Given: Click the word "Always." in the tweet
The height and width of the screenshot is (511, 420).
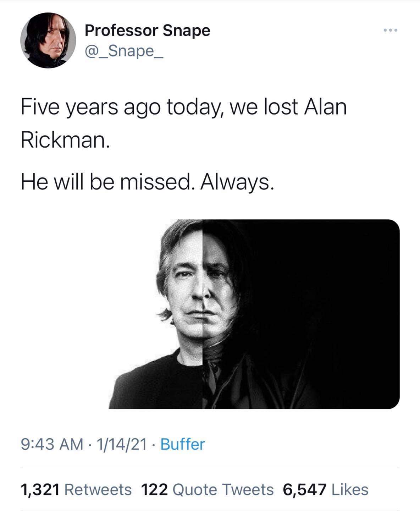Looking at the screenshot, I should click(x=237, y=182).
